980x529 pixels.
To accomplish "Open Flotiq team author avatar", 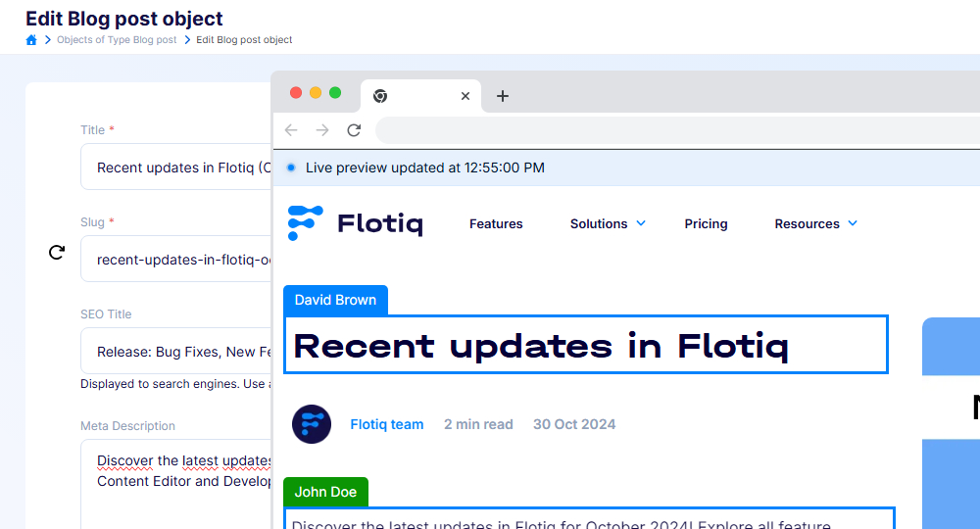I will [x=312, y=424].
